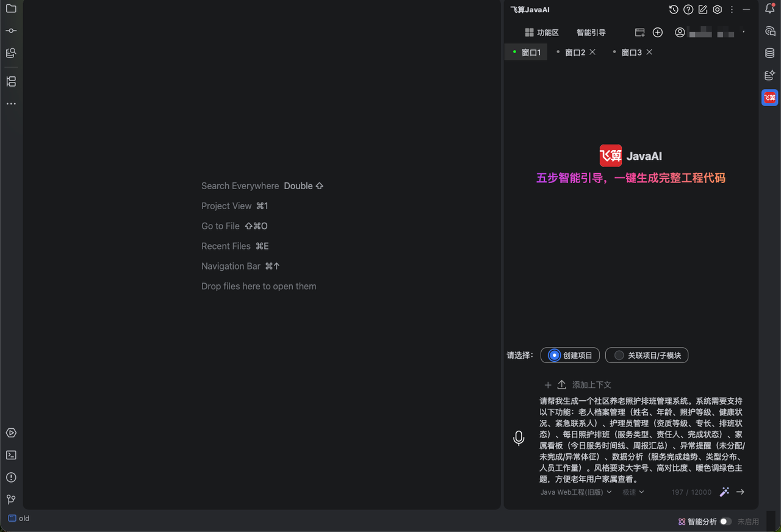
Task: Click the Search Everywhere hint text
Action: 240,186
